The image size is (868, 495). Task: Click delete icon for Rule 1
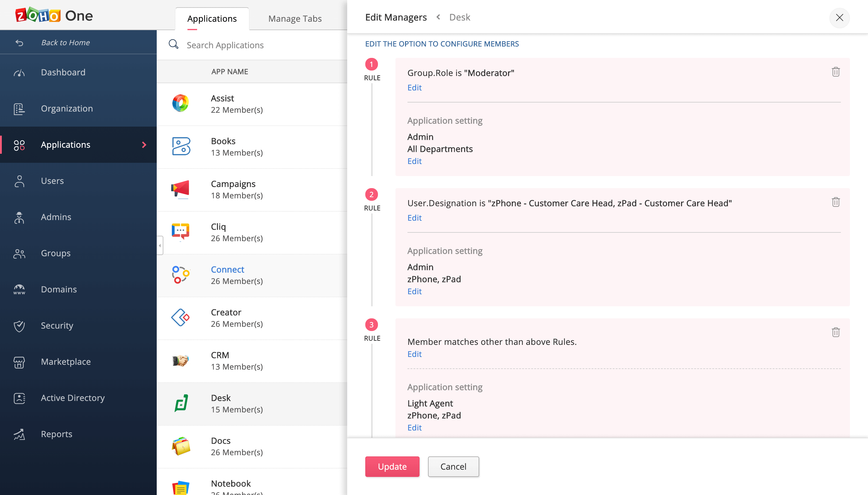[x=836, y=72]
